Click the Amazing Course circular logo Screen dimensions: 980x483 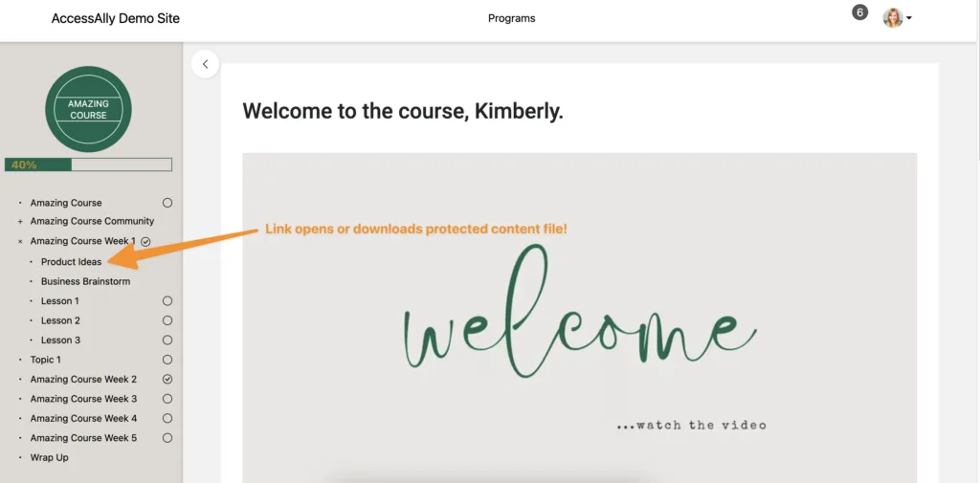tap(88, 109)
